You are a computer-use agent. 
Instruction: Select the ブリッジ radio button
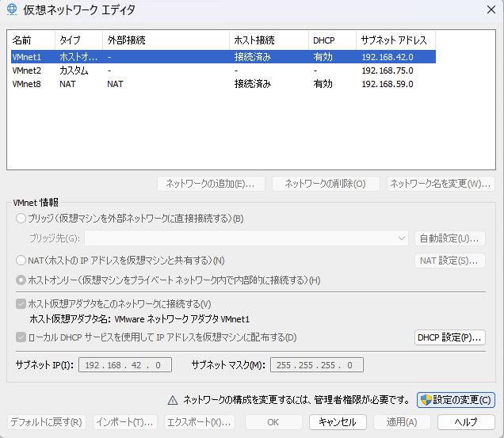coord(21,219)
